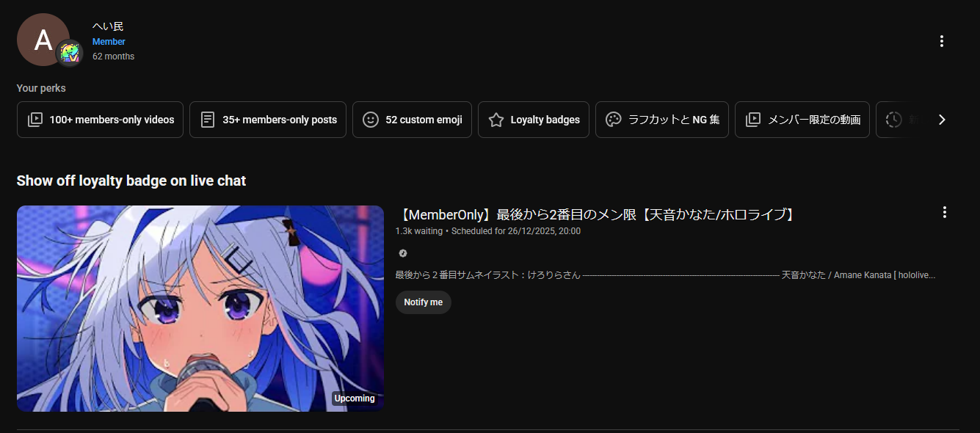Open the ラフカットと NG 集 perk chip

(662, 120)
